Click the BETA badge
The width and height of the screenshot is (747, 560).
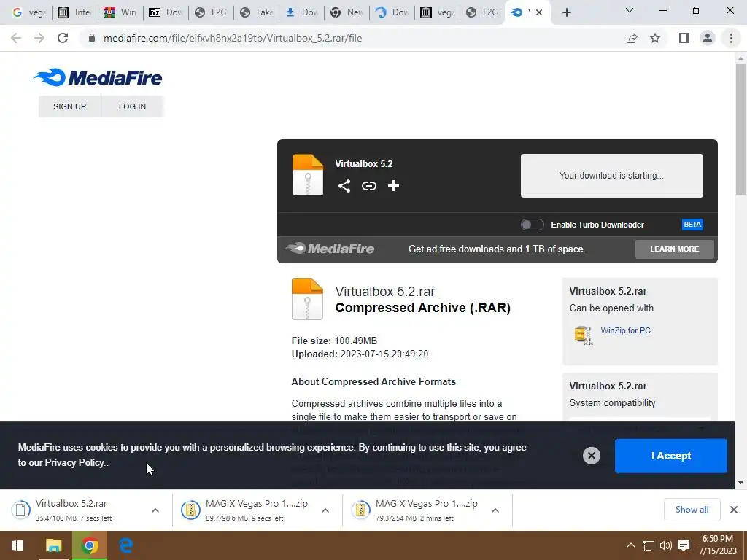pos(692,225)
